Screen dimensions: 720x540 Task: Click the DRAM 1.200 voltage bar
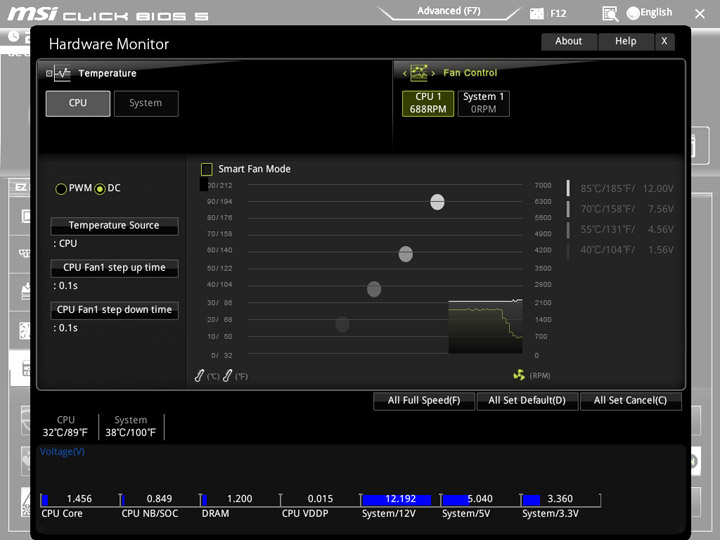(240, 500)
